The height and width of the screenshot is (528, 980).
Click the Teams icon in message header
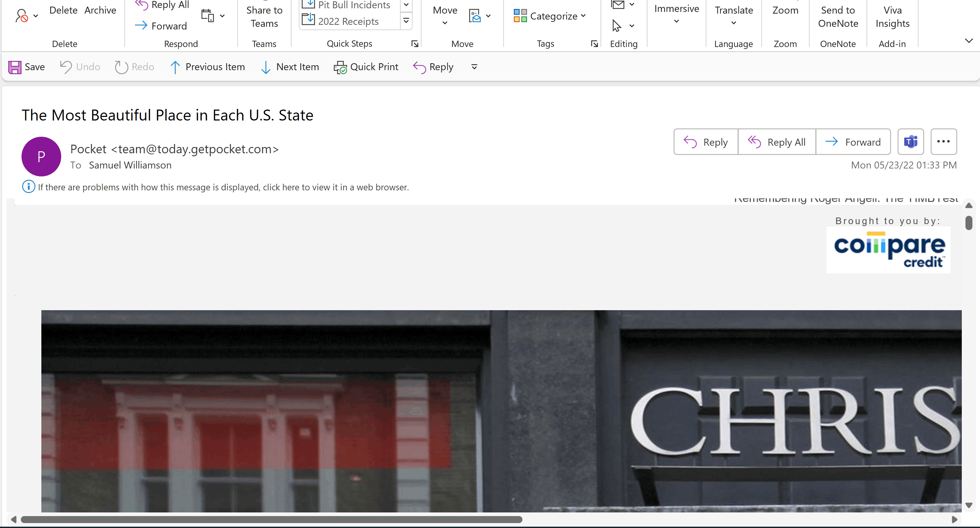[x=911, y=142]
